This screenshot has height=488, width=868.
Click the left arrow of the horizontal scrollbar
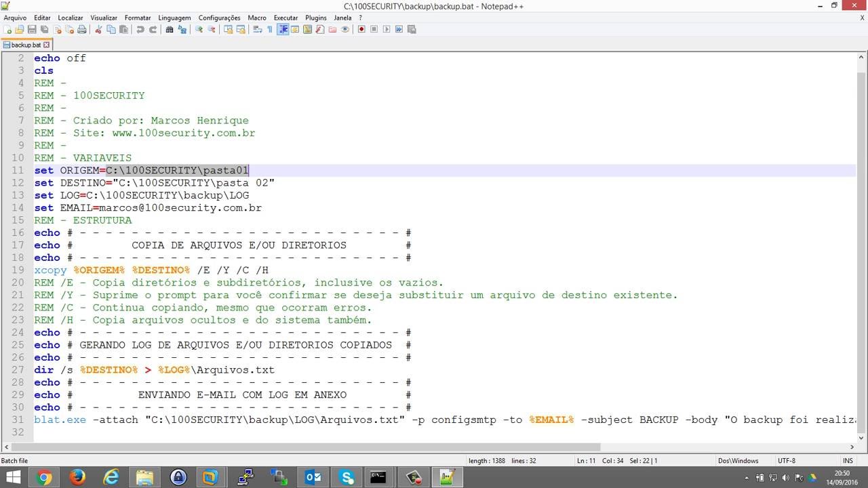point(7,447)
